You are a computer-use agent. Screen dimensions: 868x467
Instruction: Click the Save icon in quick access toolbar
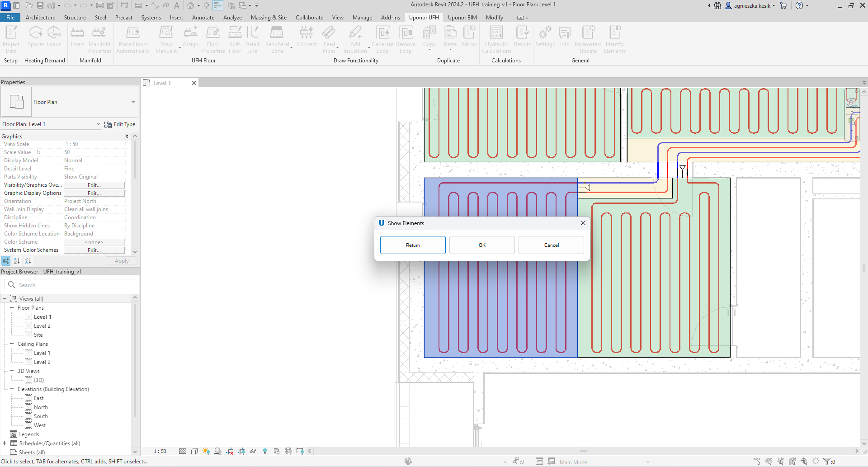point(40,5)
